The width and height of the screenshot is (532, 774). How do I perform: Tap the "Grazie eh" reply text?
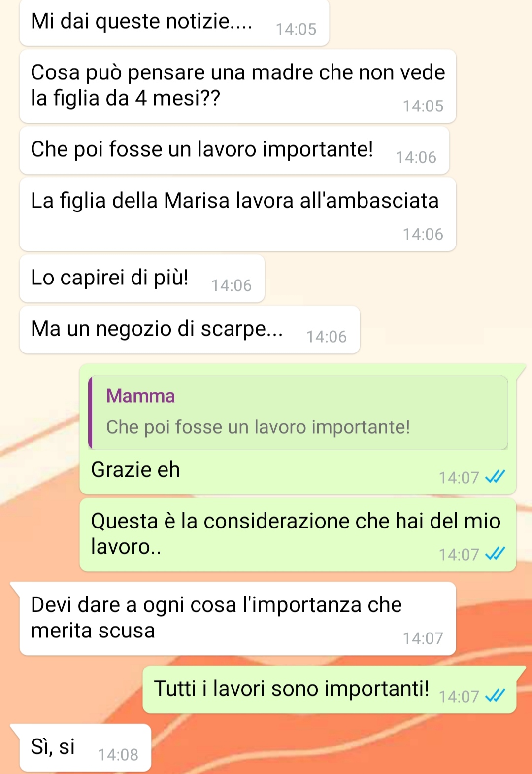click(135, 469)
